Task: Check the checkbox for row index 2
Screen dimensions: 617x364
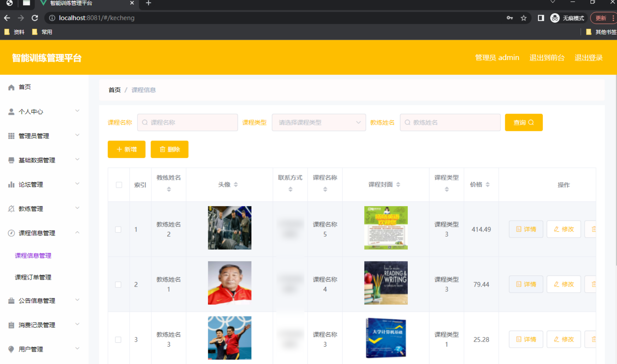Action: coord(118,285)
